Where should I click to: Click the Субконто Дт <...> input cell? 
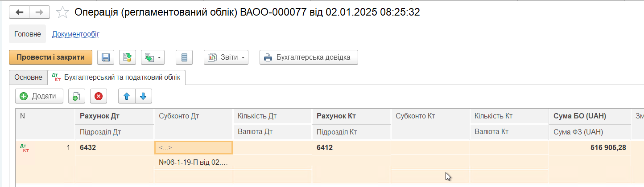[193, 147]
